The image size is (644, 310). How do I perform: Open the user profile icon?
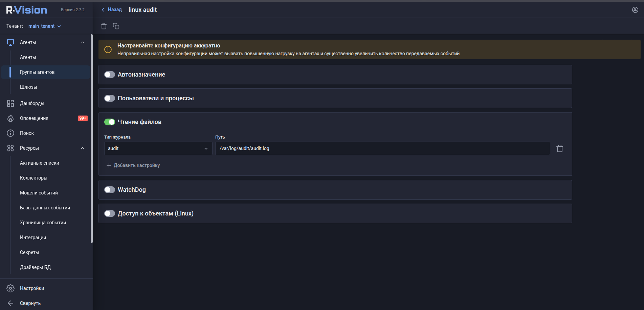[x=635, y=10]
